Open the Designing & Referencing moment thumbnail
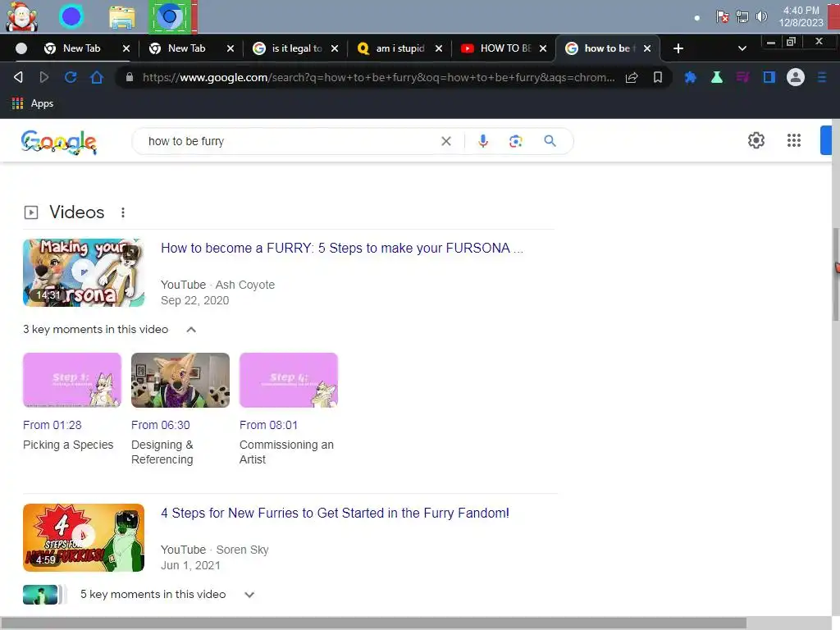Viewport: 840px width, 630px height. (180, 380)
